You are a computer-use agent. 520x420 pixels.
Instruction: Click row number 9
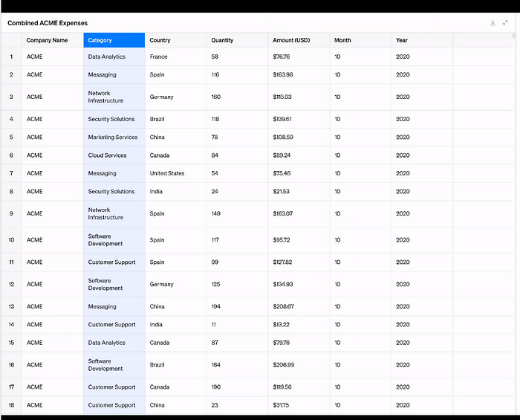pos(11,213)
